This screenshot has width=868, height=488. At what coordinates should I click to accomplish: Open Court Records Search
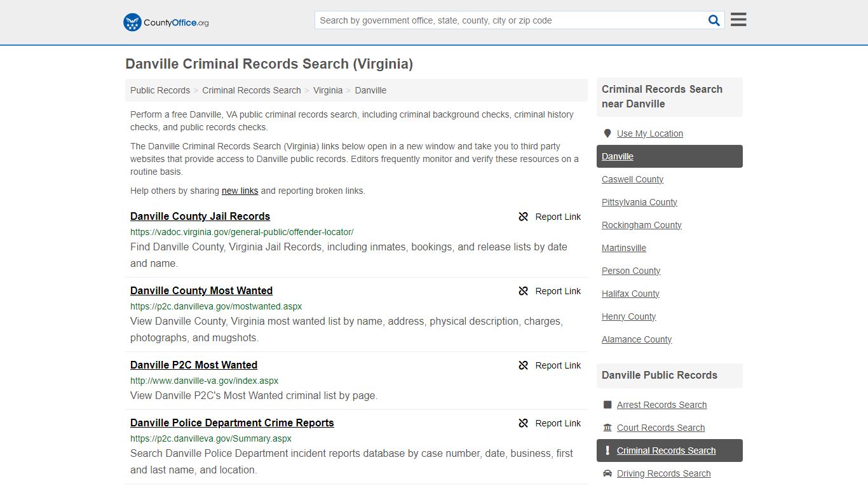(x=661, y=428)
